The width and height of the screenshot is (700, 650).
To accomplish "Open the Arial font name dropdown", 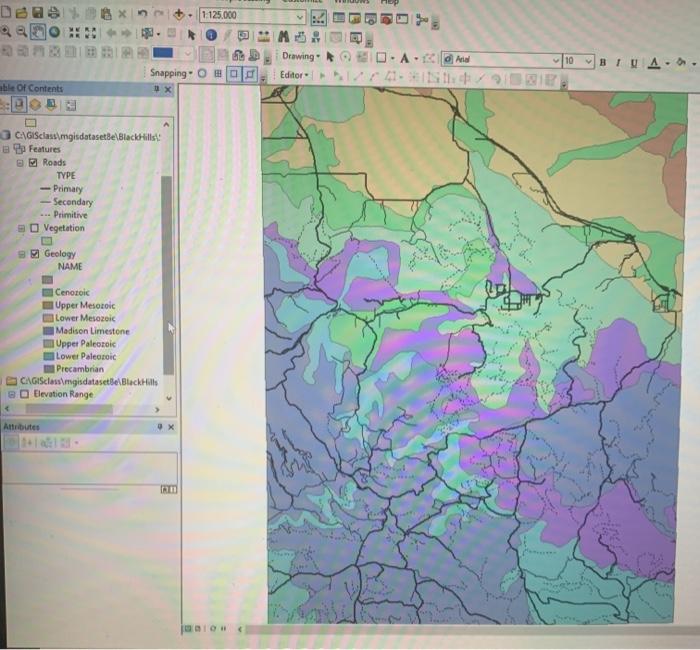I will pos(556,60).
